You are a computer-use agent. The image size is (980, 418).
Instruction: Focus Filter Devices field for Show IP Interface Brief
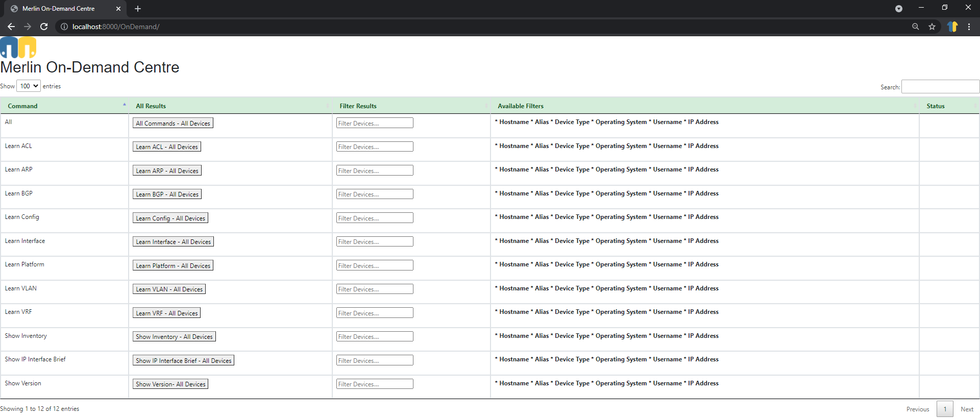(375, 360)
